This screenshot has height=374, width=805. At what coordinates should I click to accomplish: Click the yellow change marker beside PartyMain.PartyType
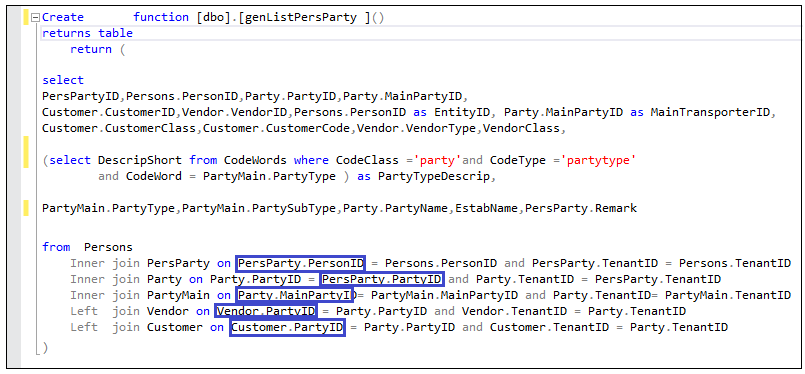point(26,209)
